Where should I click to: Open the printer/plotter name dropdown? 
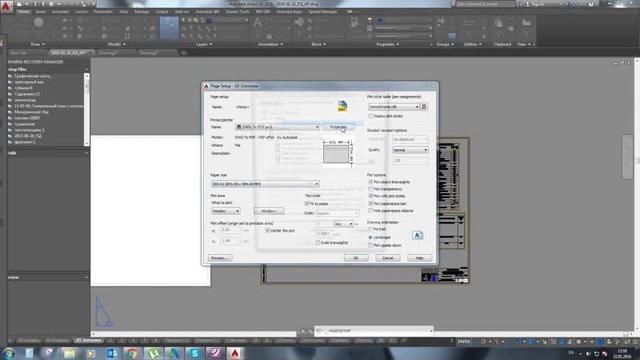[x=277, y=127]
